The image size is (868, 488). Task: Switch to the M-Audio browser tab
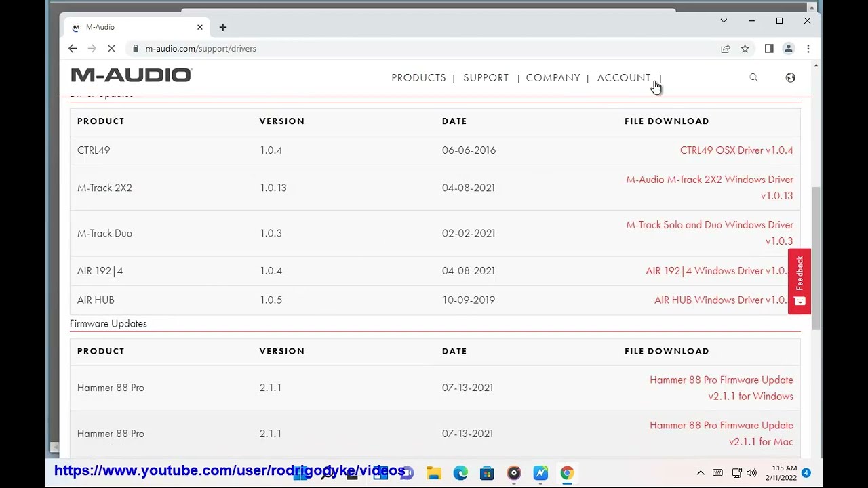(x=136, y=27)
